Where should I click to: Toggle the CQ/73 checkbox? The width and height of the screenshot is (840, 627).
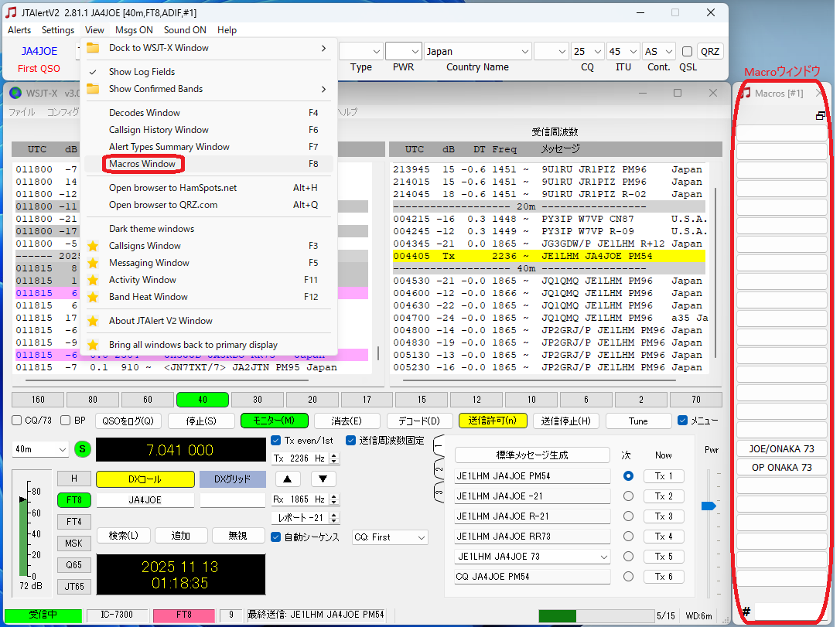[x=17, y=421]
